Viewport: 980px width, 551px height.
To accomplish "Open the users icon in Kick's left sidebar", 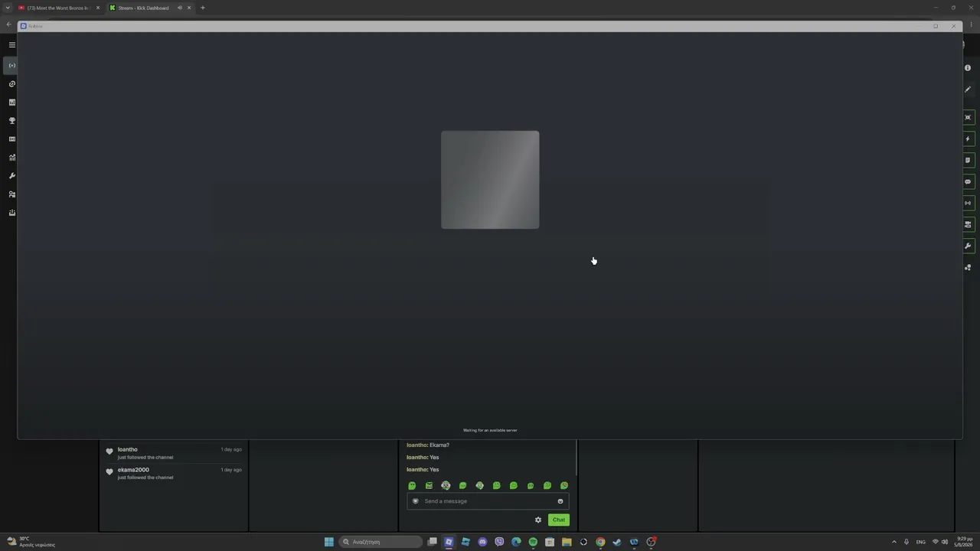I will [11, 194].
